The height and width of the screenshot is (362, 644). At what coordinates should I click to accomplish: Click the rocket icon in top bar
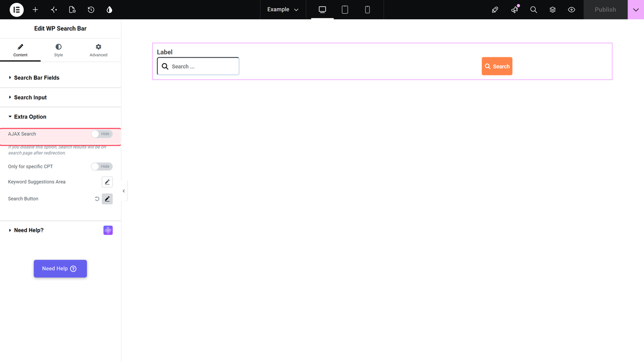(x=495, y=10)
